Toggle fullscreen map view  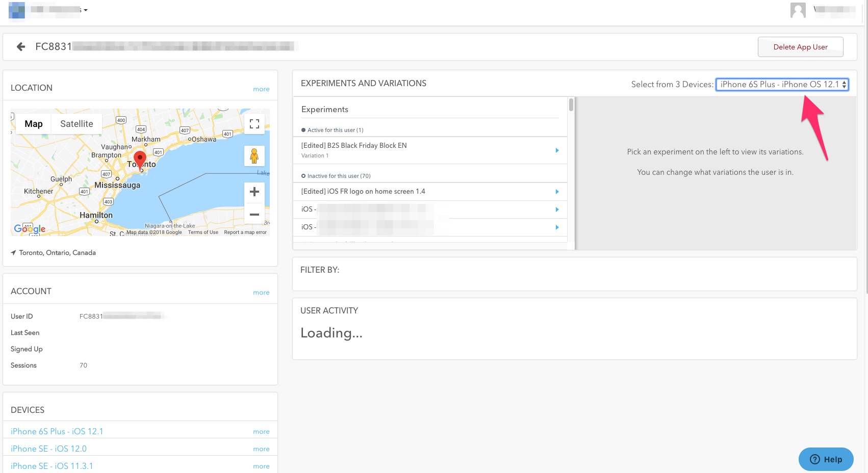click(x=254, y=124)
